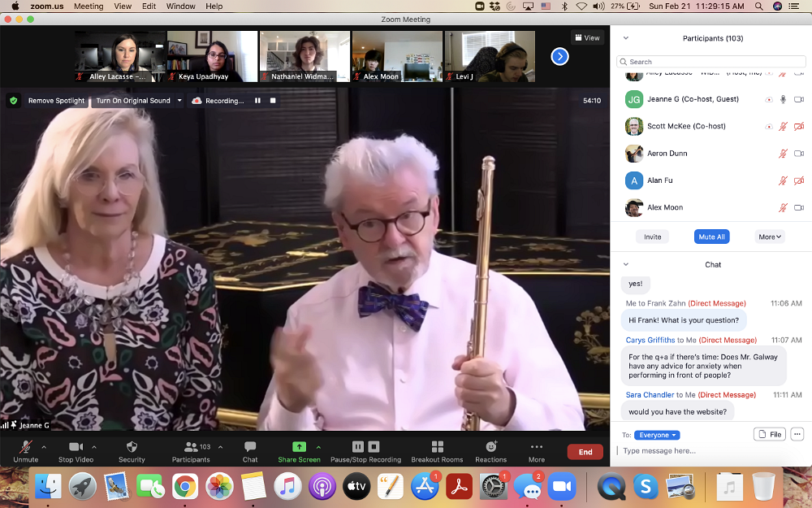Click Alan Fu muted mic icon
Image resolution: width=812 pixels, height=508 pixels.
(x=783, y=180)
